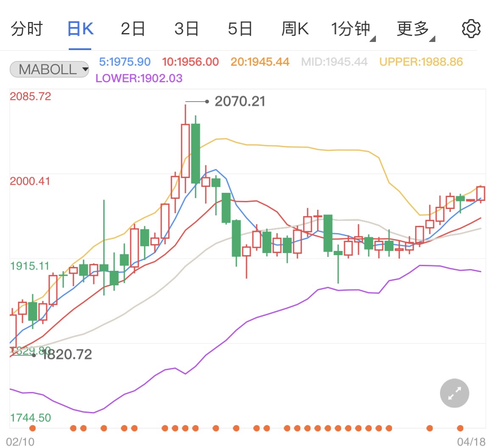Switch to the 周K weekly chart
The height and width of the screenshot is (448, 496).
[294, 29]
